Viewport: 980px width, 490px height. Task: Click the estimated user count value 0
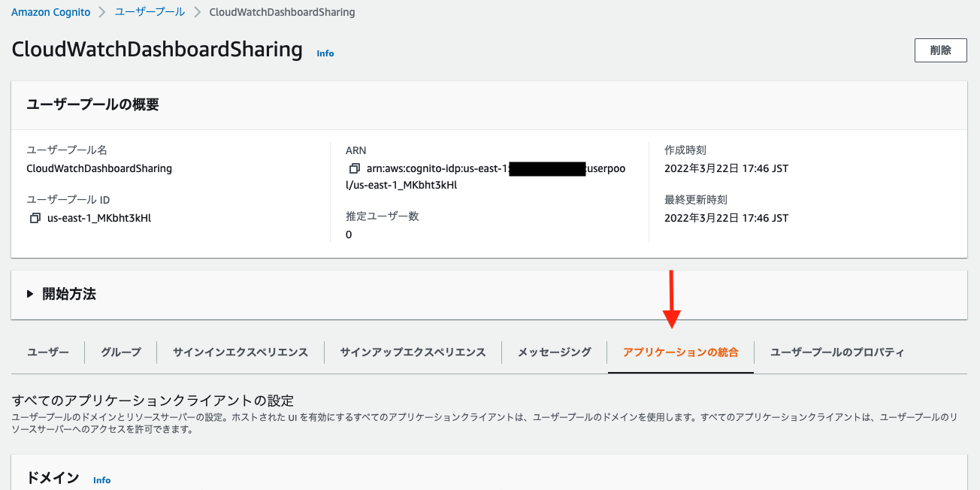pyautogui.click(x=349, y=234)
